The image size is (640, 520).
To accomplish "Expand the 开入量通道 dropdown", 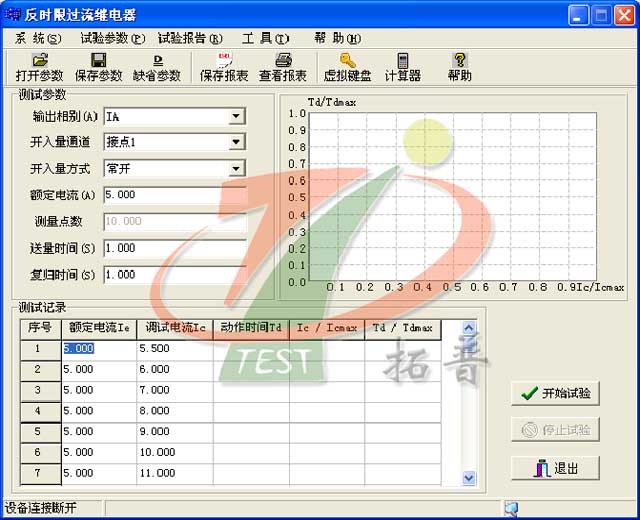I will point(236,143).
